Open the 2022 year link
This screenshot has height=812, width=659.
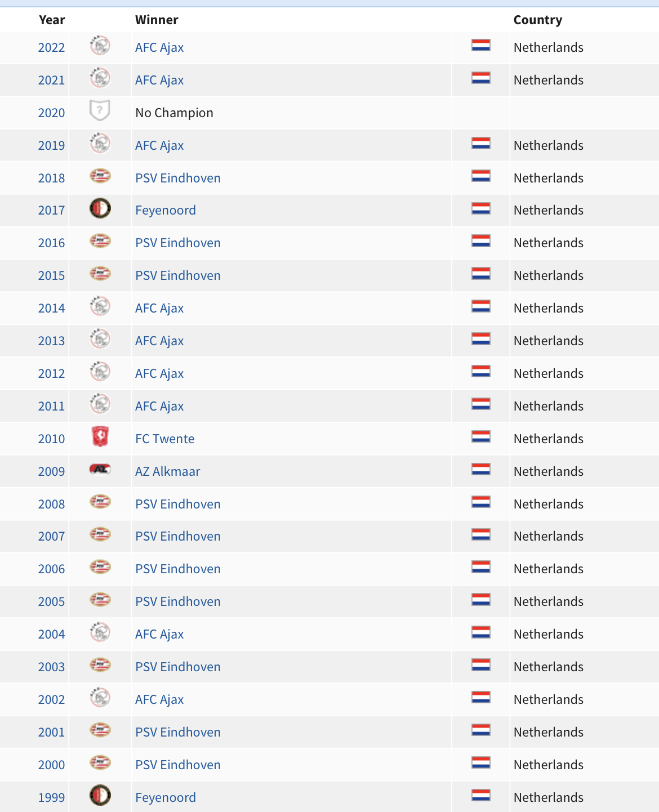click(51, 47)
